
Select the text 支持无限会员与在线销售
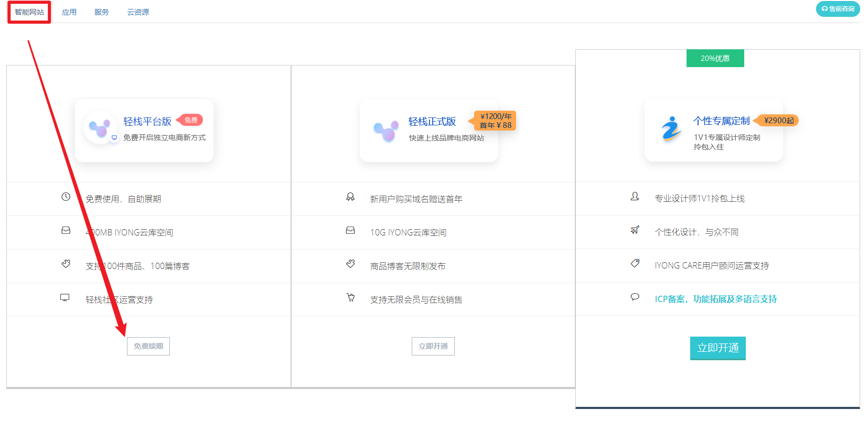(416, 299)
